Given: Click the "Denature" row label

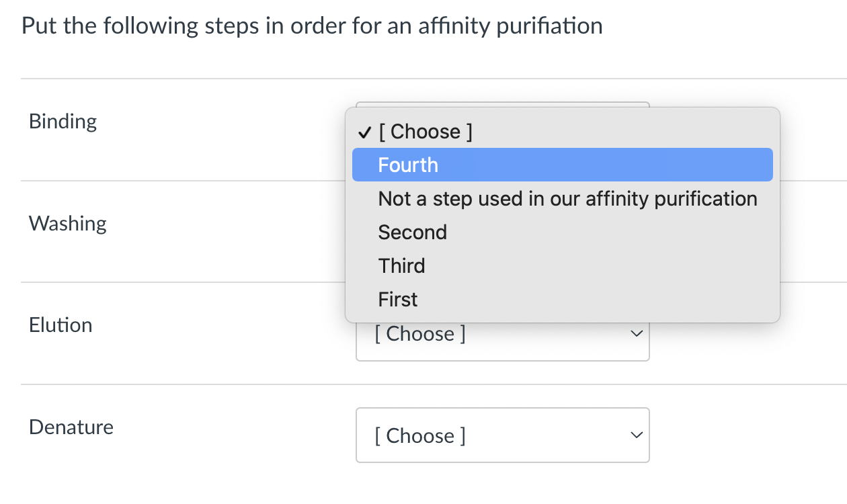Looking at the screenshot, I should point(71,427).
